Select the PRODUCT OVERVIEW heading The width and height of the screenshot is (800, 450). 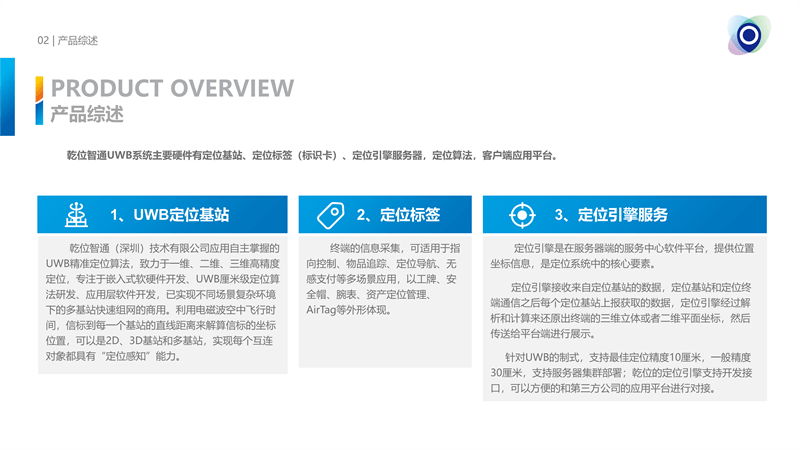pos(172,88)
